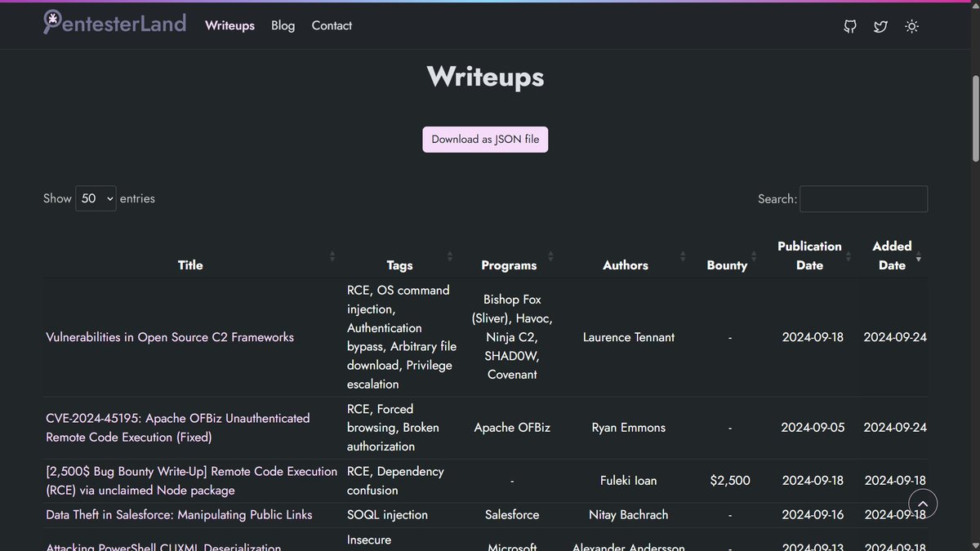Open the entries-per-page dropdown showing 50
This screenshot has width=980, height=551.
click(96, 198)
